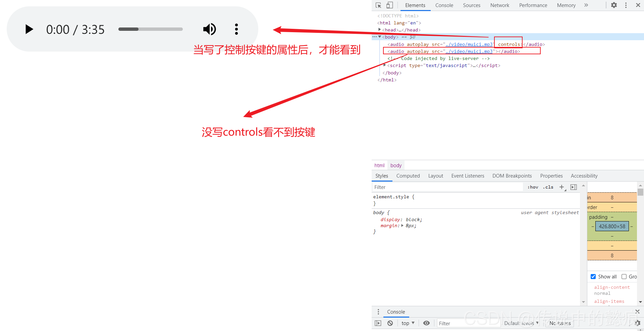
Task: Add a new style rule
Action: pyautogui.click(x=562, y=187)
